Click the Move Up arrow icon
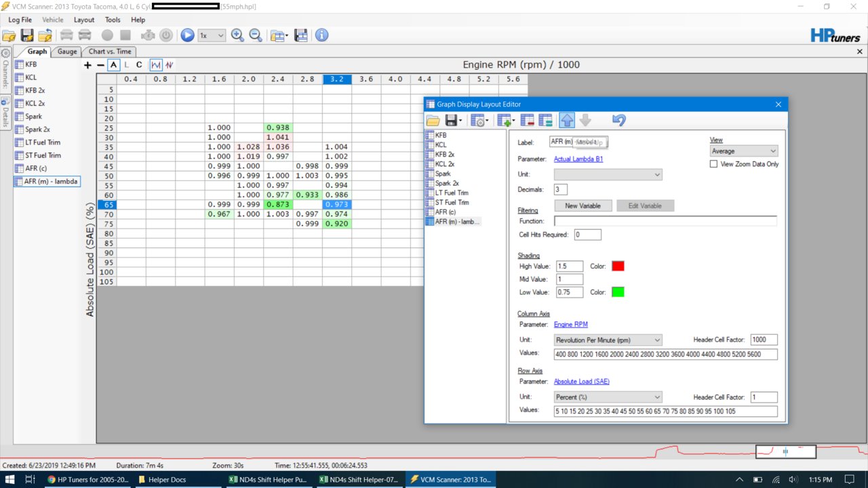868x488 pixels. pos(567,121)
